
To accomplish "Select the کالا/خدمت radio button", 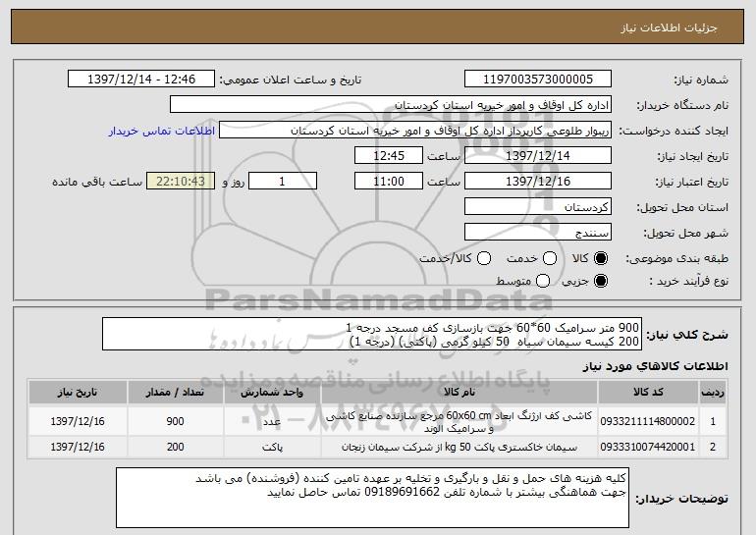I will point(484,258).
